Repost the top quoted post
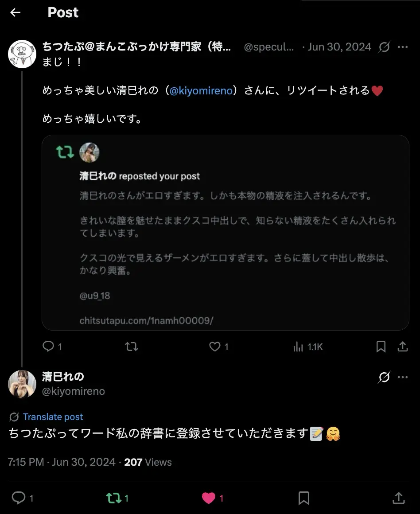Viewport: 420px width, 514px height. tap(132, 347)
